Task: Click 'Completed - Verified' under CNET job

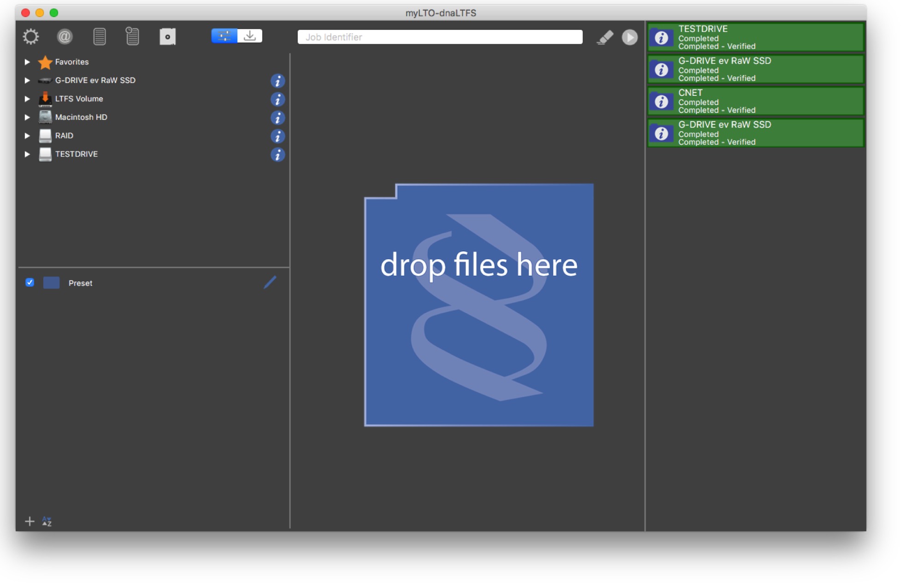Action: tap(717, 110)
